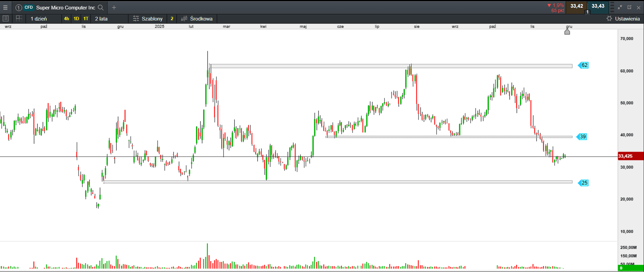Open the '1 dzień' interval dropdown
The width and height of the screenshot is (644, 272).
(39, 18)
